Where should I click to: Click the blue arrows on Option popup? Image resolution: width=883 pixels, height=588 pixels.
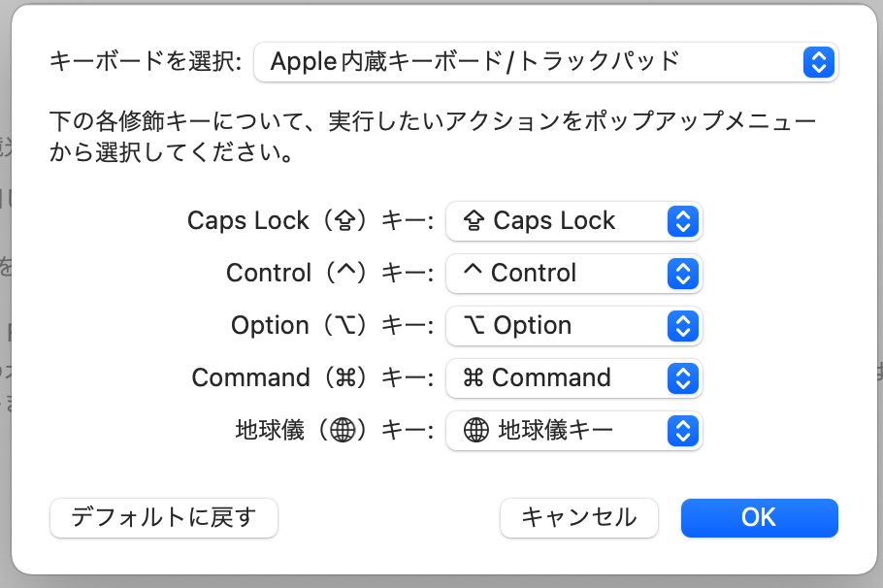coord(683,326)
